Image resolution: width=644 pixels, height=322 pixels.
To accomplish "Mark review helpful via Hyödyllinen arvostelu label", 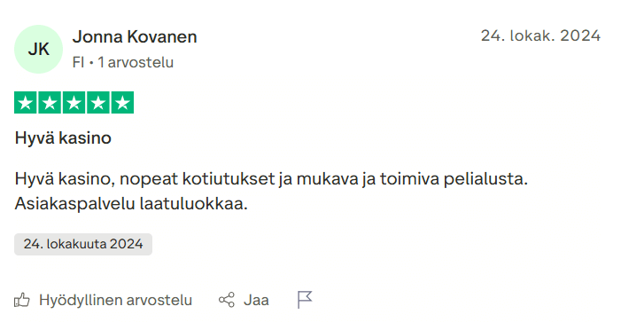I will point(116,300).
